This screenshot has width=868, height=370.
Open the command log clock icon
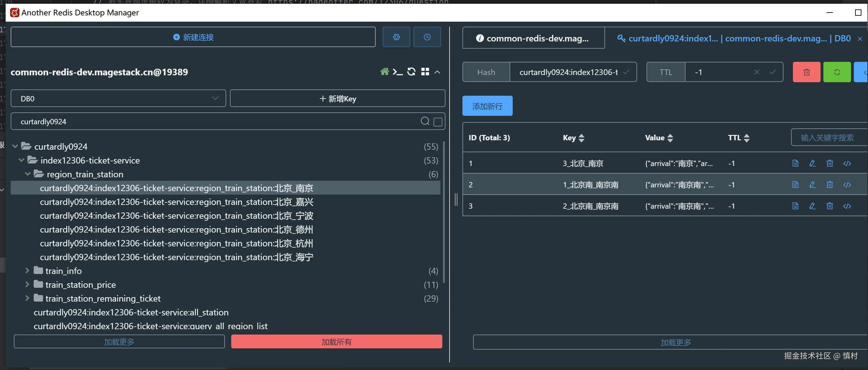[x=427, y=37]
